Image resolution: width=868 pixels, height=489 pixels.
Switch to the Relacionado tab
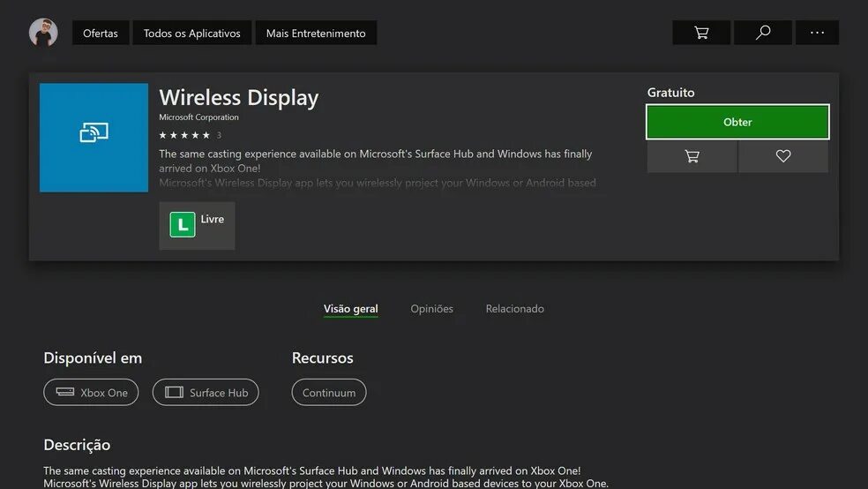point(515,309)
